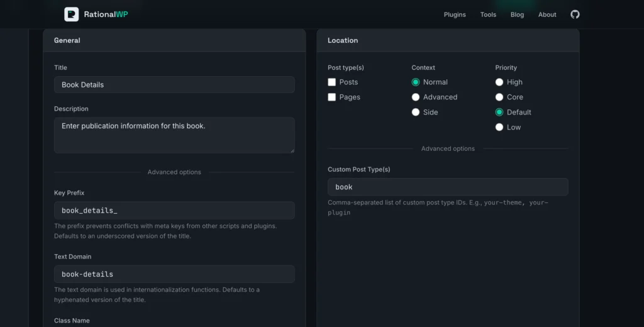Select the Advanced context radio

pyautogui.click(x=416, y=97)
